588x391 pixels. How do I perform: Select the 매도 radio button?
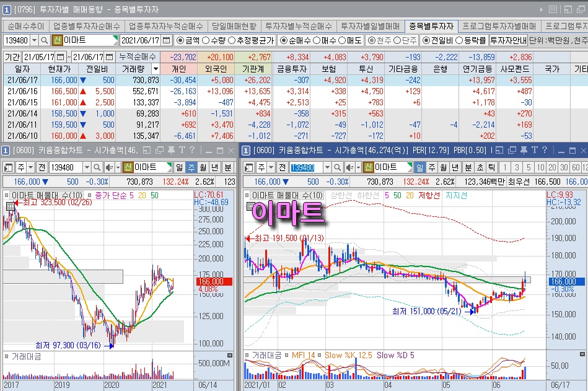[x=342, y=40]
